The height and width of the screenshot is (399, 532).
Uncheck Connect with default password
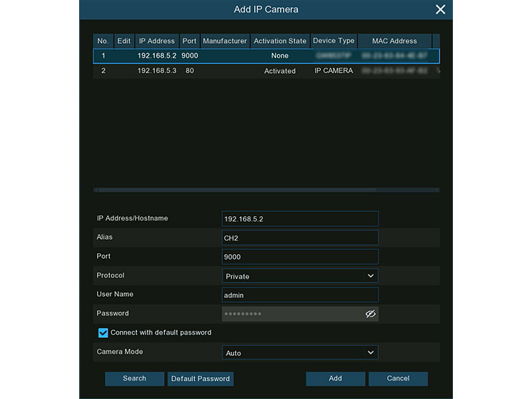click(103, 332)
